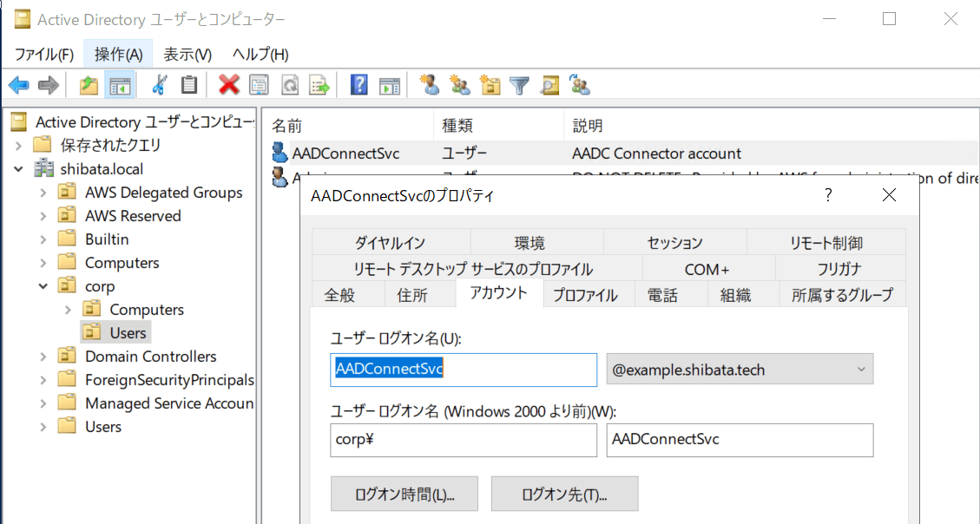Viewport: 980px width, 524px height.
Task: Sort the list by the 説明 column header
Action: 772,126
